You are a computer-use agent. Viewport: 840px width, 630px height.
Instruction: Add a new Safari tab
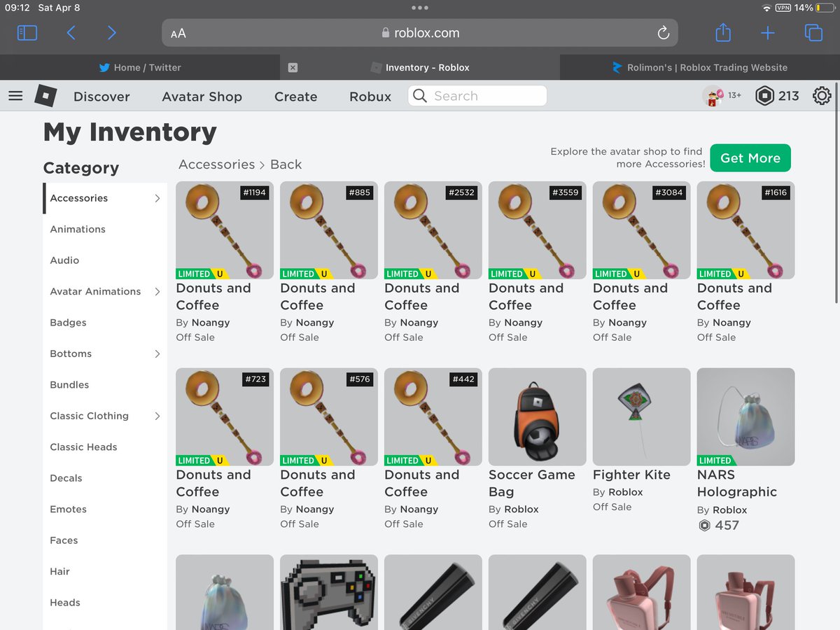pos(768,33)
